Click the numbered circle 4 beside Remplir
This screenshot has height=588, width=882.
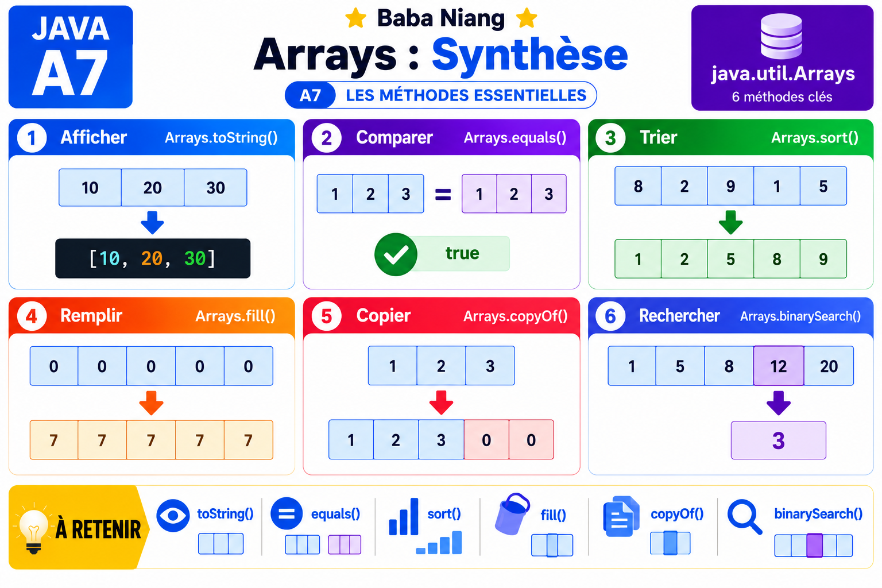click(x=32, y=316)
